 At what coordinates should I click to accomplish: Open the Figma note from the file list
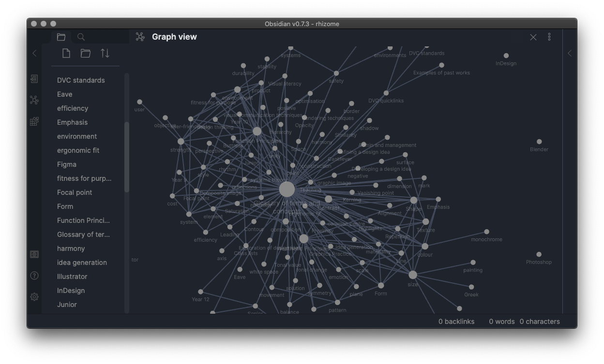pyautogui.click(x=66, y=164)
